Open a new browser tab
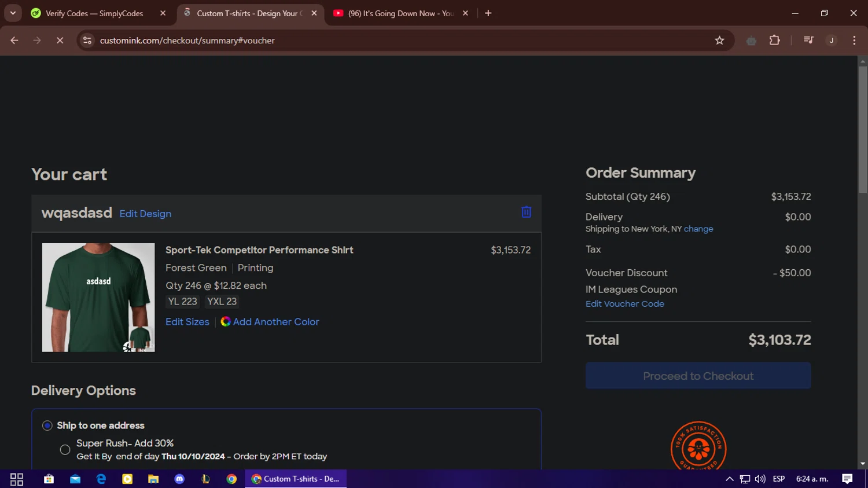868x488 pixels. coord(488,13)
